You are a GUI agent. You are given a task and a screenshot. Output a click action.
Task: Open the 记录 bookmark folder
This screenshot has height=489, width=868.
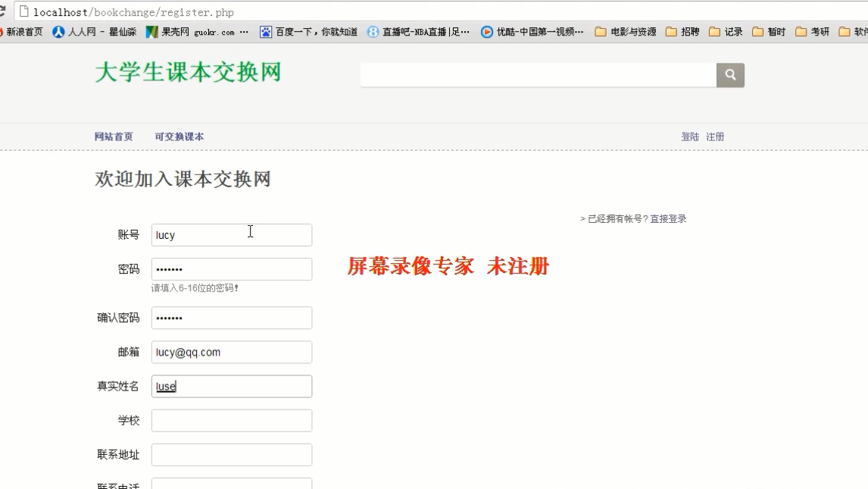tap(726, 32)
